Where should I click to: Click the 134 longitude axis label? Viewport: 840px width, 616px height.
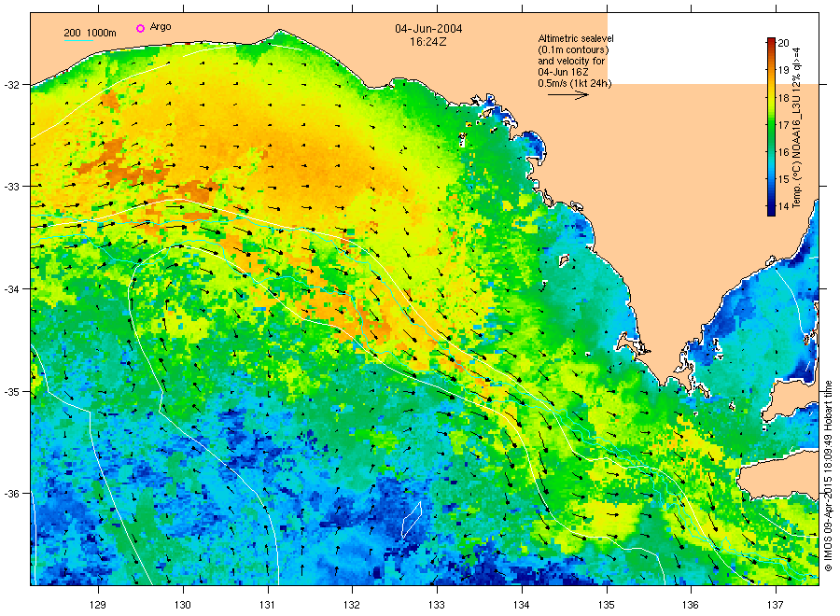pos(521,606)
